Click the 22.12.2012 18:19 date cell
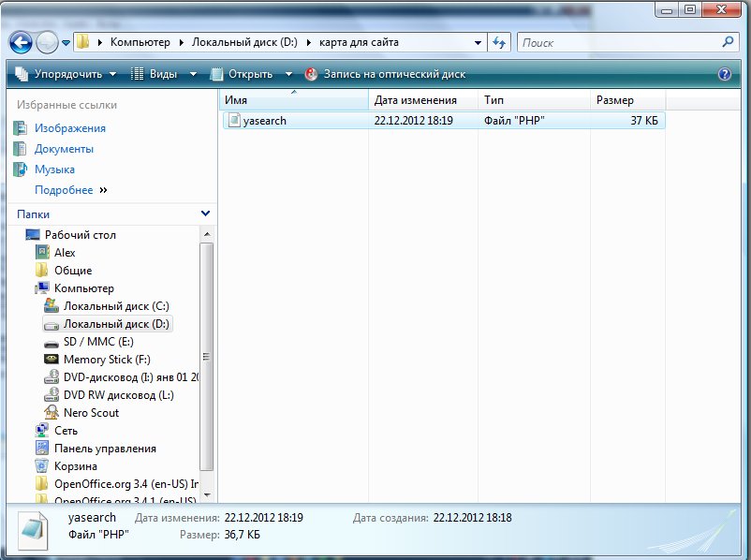This screenshot has height=560, width=751. pyautogui.click(x=413, y=121)
